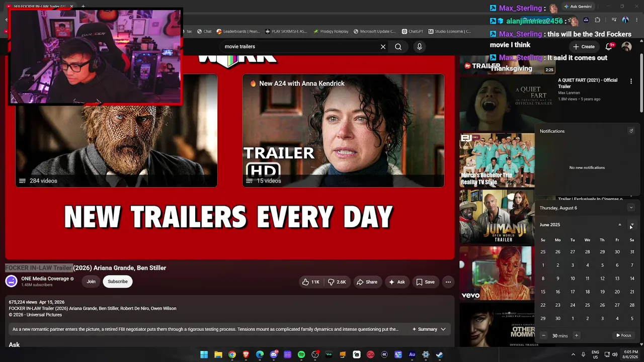This screenshot has height=362, width=644.
Task: Save the video to a playlist
Action: pos(425,282)
